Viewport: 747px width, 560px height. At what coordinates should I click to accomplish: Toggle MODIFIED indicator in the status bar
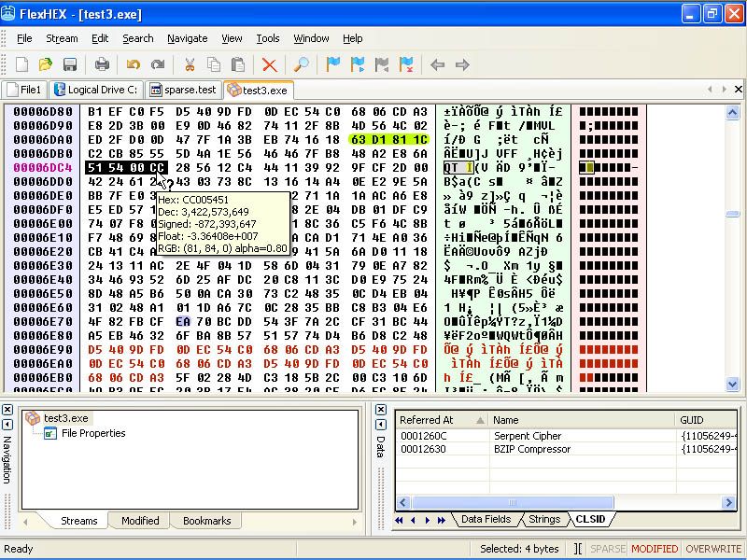pyautogui.click(x=655, y=549)
